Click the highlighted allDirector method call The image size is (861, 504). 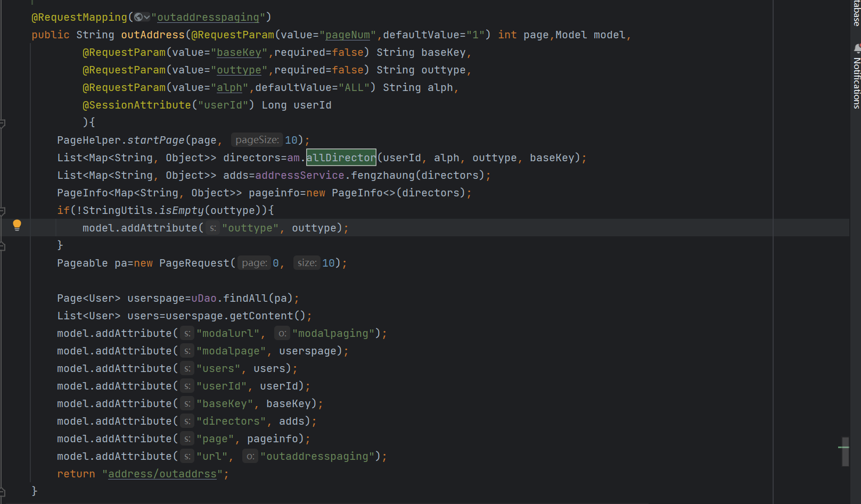point(341,158)
